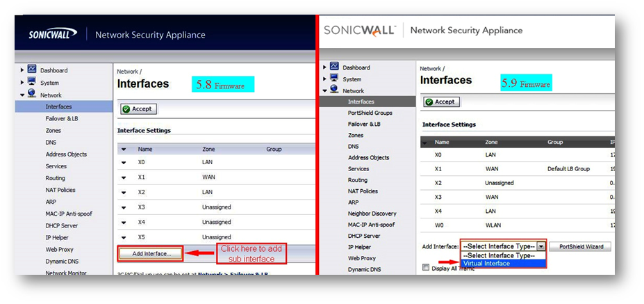Click X4 interface name in 5.8 table
The image size is (644, 304).
pyautogui.click(x=141, y=222)
